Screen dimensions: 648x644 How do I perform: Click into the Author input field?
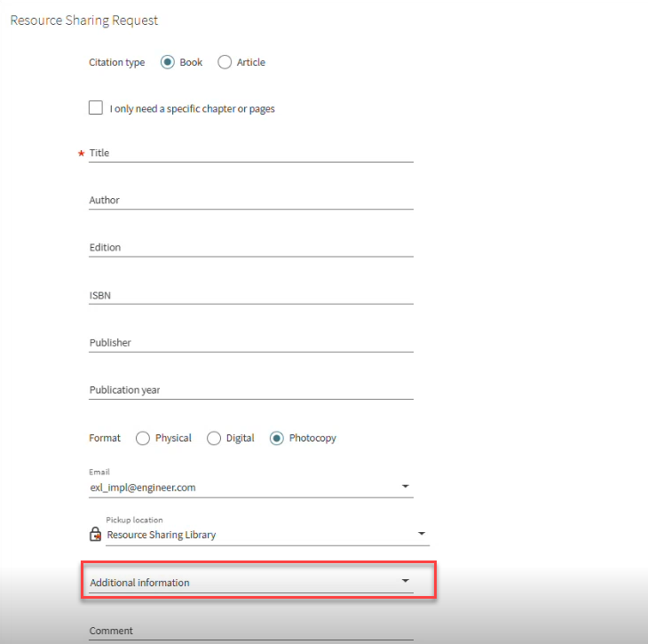[x=251, y=200]
